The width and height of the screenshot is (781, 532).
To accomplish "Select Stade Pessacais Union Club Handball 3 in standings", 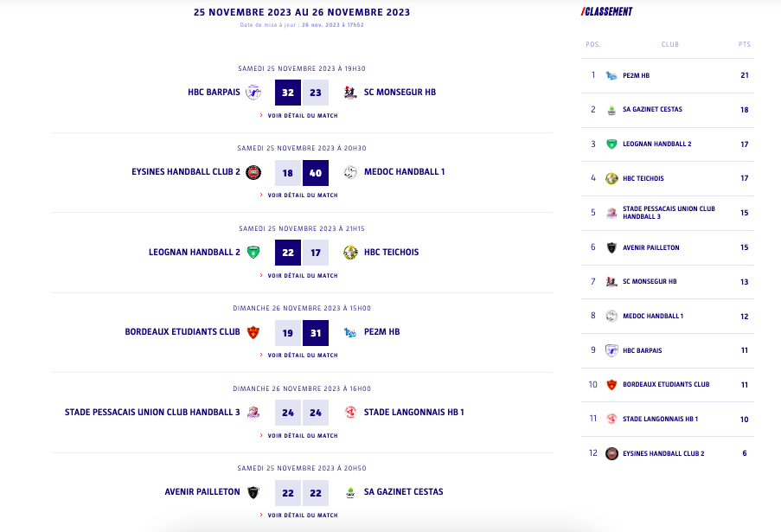I will (668, 213).
